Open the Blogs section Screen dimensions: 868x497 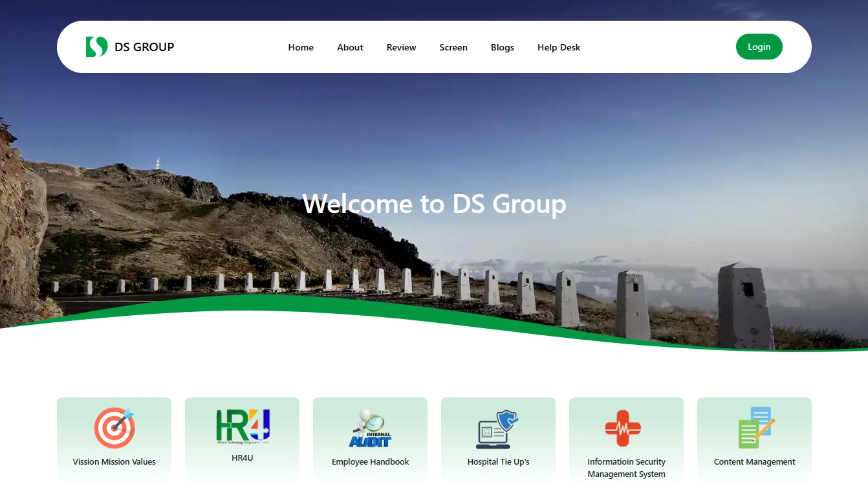pyautogui.click(x=503, y=47)
